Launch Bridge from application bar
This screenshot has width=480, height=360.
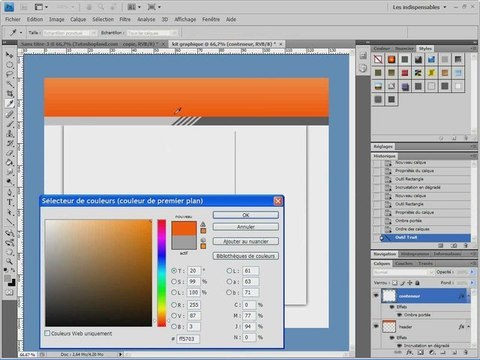coord(24,7)
